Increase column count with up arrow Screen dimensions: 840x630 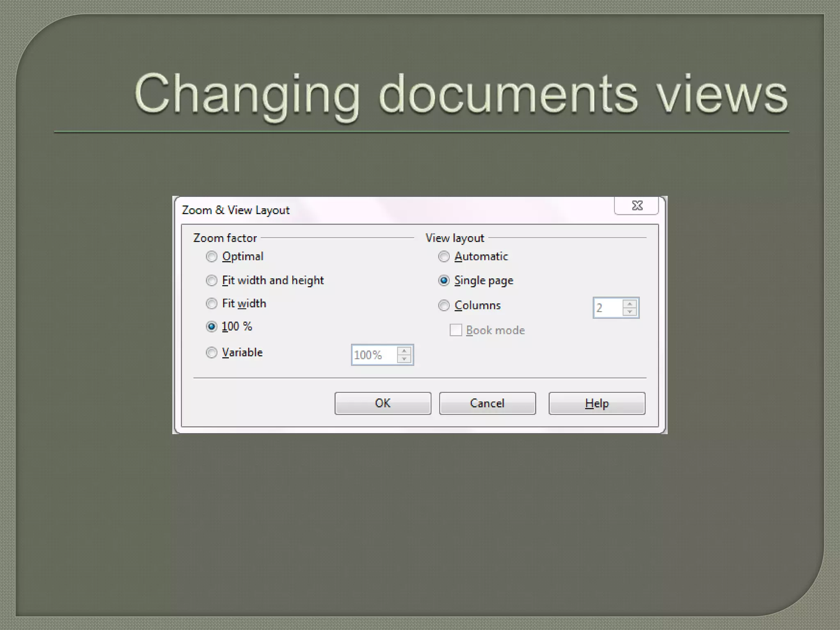click(x=629, y=304)
